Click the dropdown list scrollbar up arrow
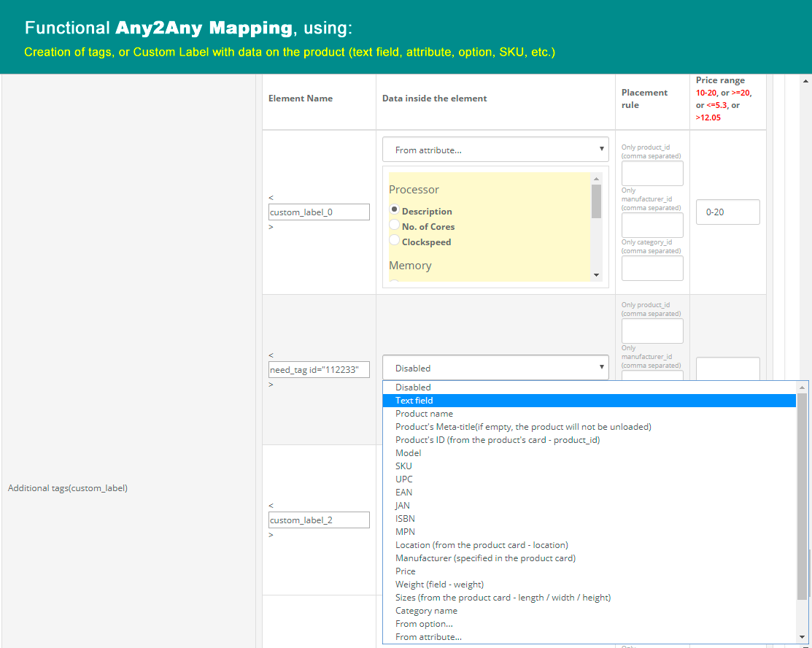The image size is (812, 648). pos(803,387)
